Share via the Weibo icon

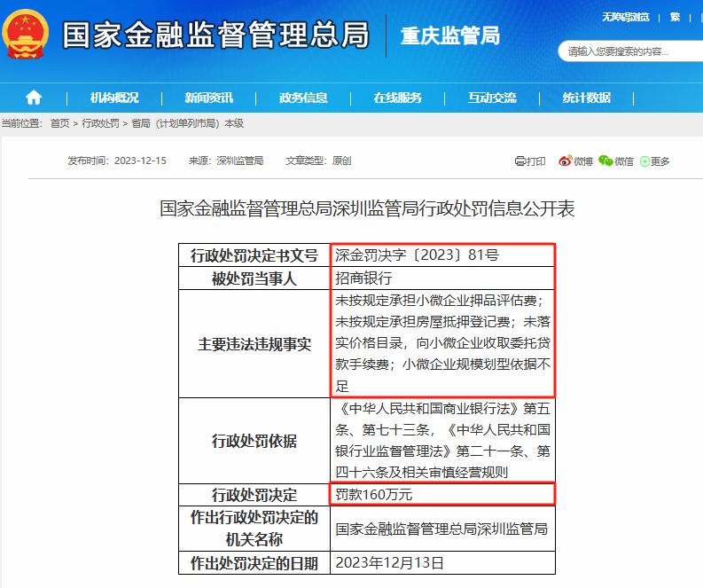565,161
